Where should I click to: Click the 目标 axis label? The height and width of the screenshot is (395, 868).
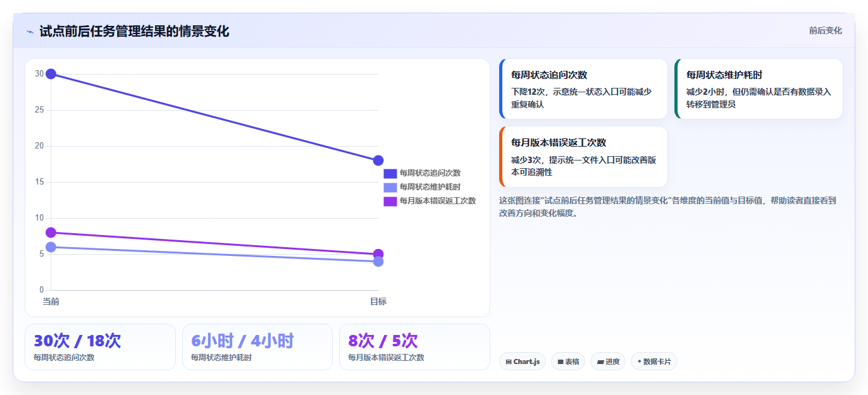tap(378, 301)
